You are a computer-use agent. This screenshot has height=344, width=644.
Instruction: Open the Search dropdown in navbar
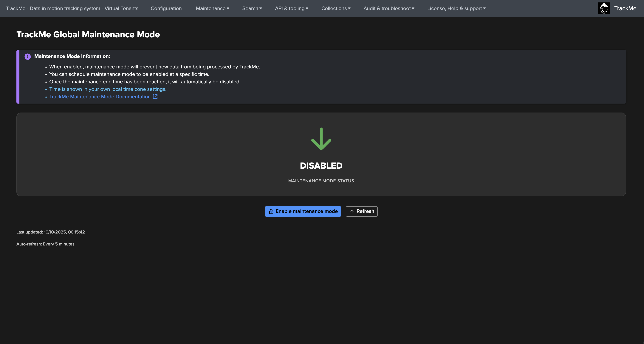coord(252,8)
